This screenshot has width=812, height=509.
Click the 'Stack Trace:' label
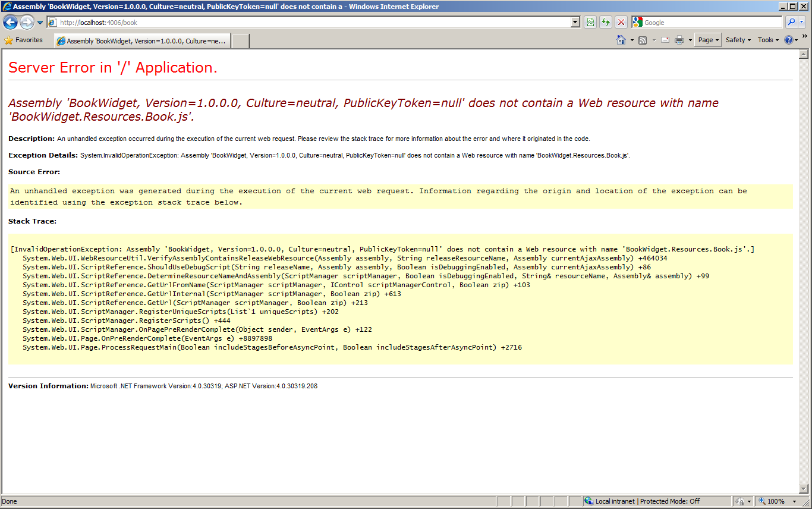(x=33, y=221)
